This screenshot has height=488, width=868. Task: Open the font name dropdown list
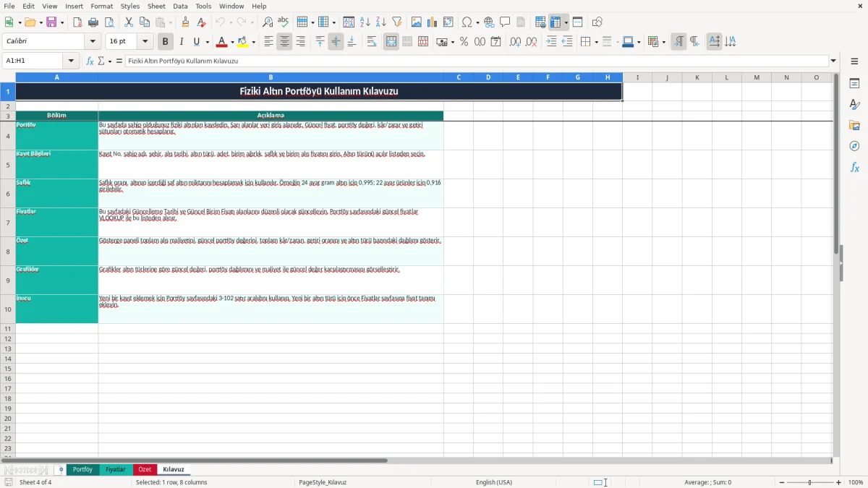(x=93, y=42)
